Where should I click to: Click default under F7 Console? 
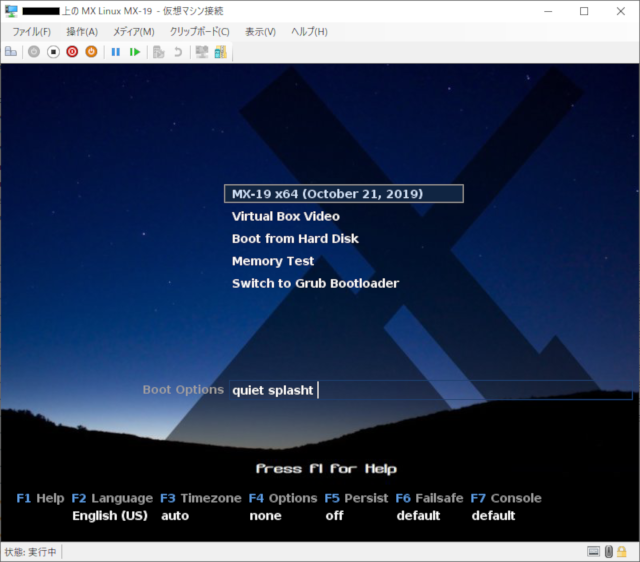[493, 516]
